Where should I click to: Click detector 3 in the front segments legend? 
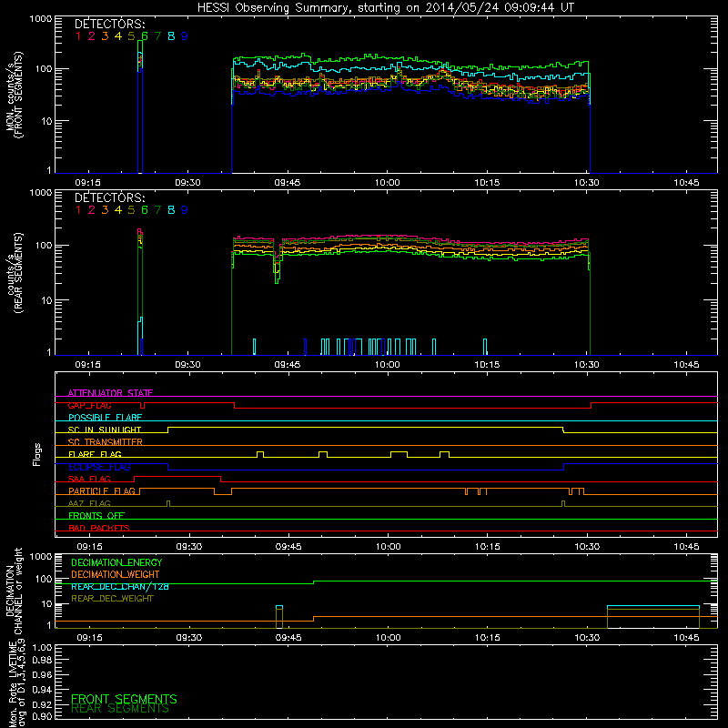(105, 36)
